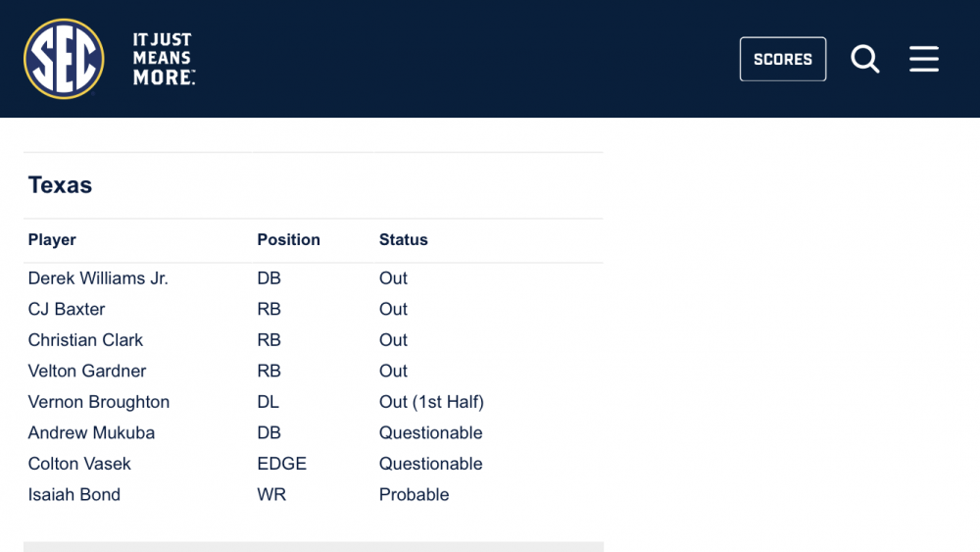Click Colton Vasek's EDGE position
The image size is (980, 552).
(282, 464)
